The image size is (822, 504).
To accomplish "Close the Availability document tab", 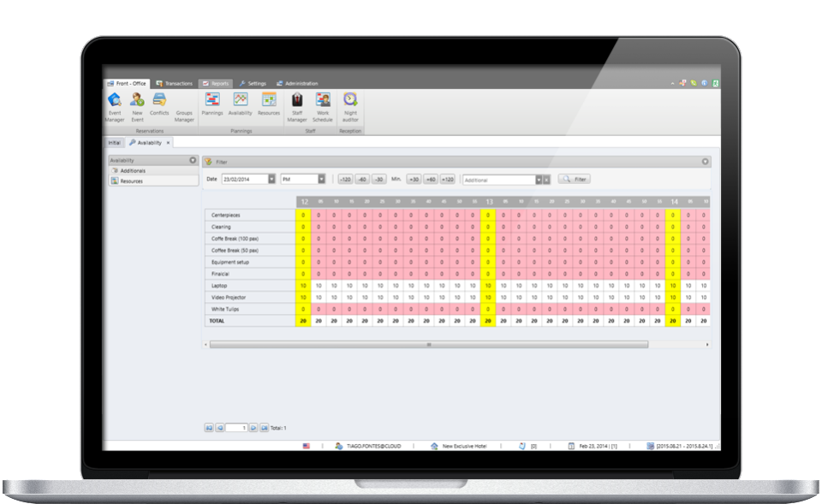I will (x=169, y=143).
